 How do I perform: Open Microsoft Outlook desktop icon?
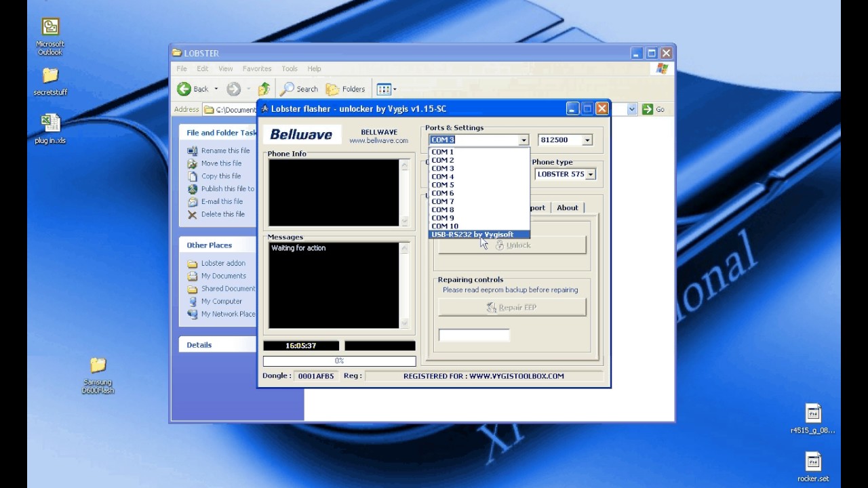tap(50, 37)
